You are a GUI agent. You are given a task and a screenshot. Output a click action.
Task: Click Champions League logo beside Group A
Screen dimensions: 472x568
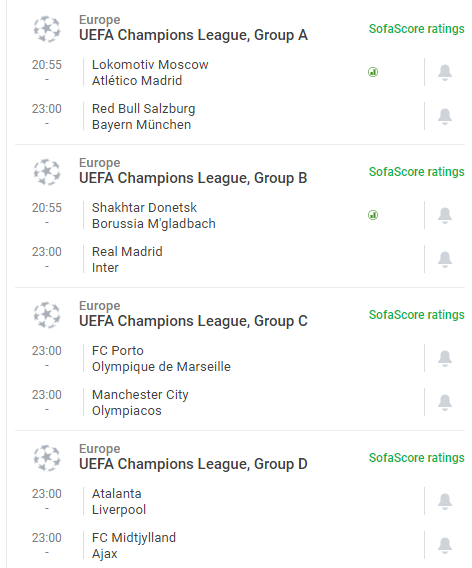47,29
